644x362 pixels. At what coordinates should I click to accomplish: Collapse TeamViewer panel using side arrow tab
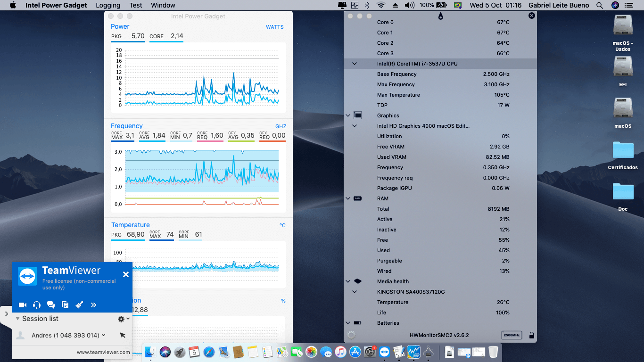(x=6, y=314)
